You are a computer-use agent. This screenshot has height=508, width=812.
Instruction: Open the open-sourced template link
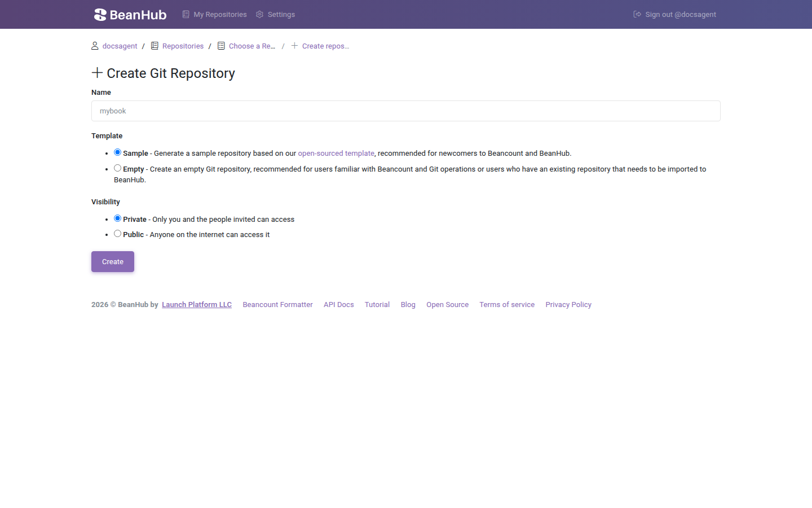pyautogui.click(x=336, y=154)
